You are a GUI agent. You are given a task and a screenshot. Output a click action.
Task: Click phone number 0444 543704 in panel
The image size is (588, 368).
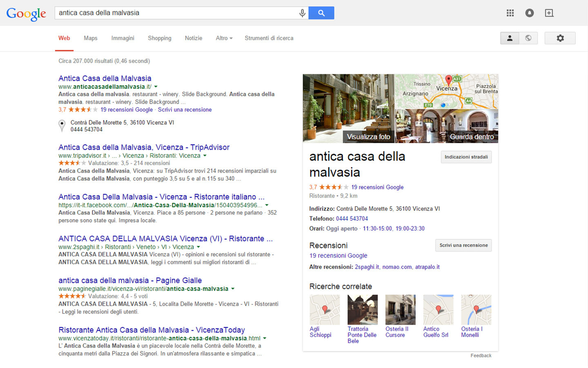(x=352, y=219)
